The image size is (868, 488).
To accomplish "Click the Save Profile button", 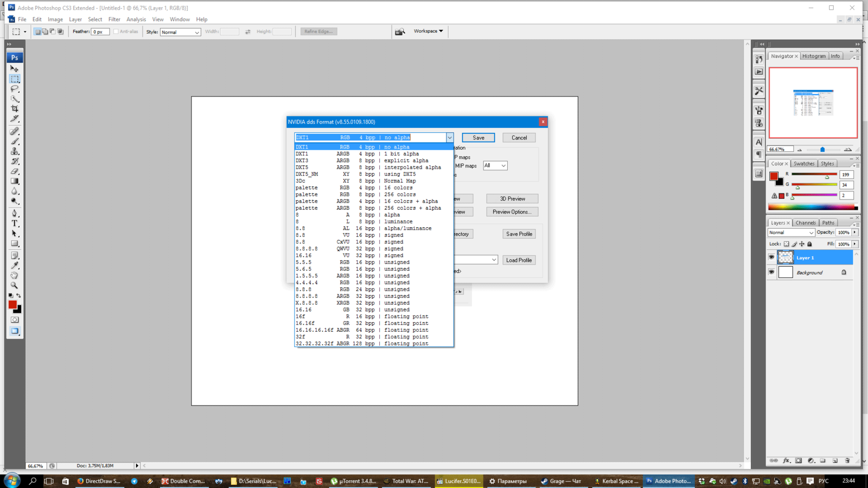I will (519, 234).
